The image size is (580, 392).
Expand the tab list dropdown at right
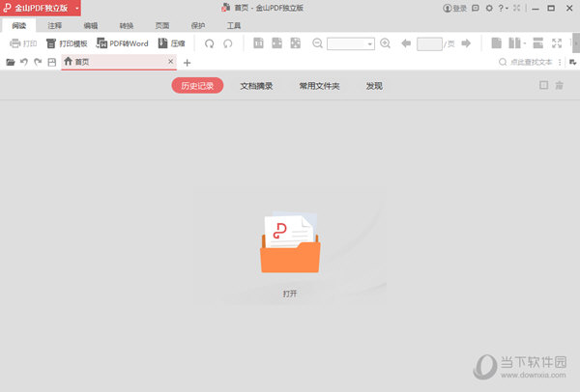[572, 62]
